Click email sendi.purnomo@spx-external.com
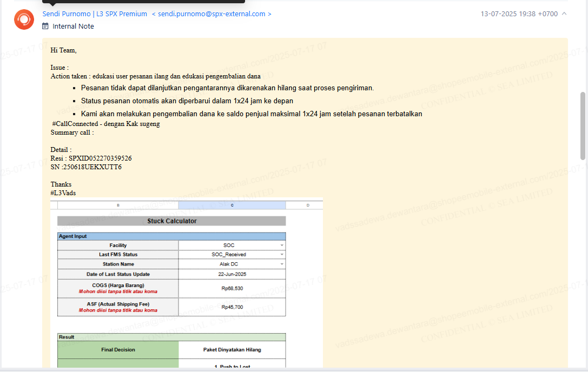This screenshot has height=372, width=588. pos(212,14)
